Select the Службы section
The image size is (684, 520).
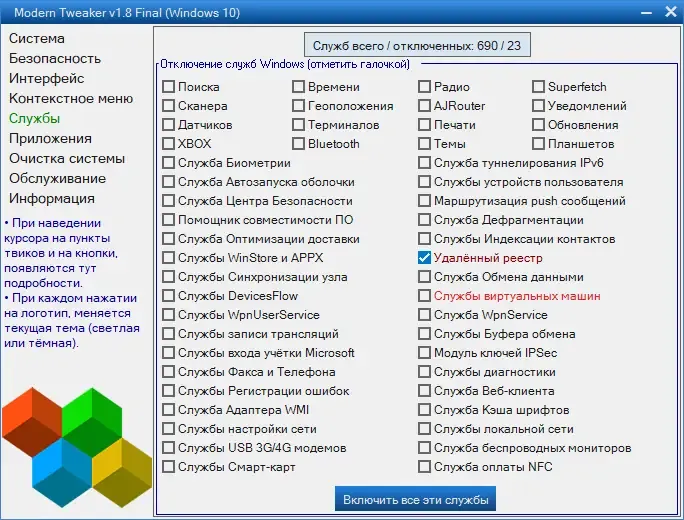34,119
